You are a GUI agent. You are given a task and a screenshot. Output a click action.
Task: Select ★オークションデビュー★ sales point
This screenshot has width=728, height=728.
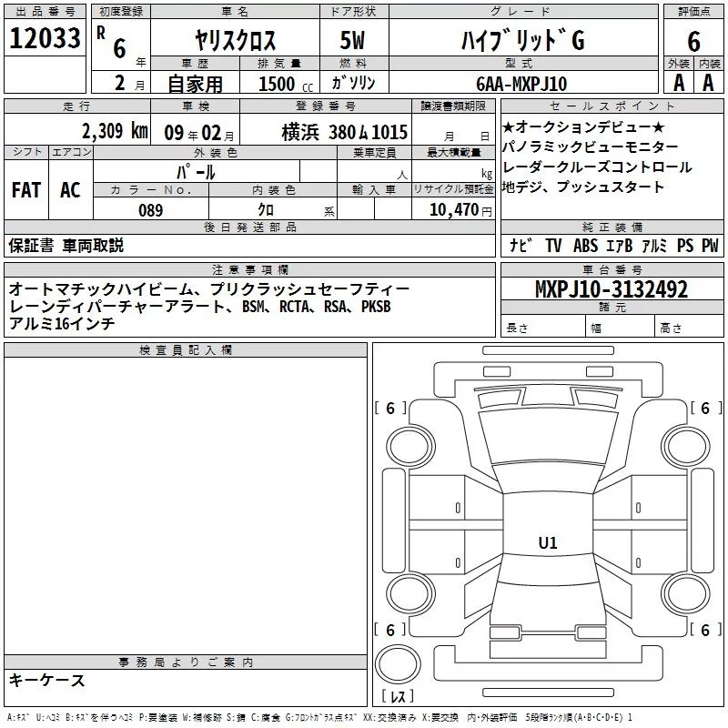click(x=583, y=126)
